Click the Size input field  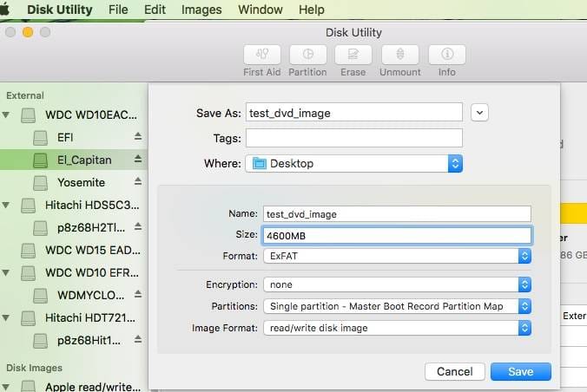(x=397, y=235)
